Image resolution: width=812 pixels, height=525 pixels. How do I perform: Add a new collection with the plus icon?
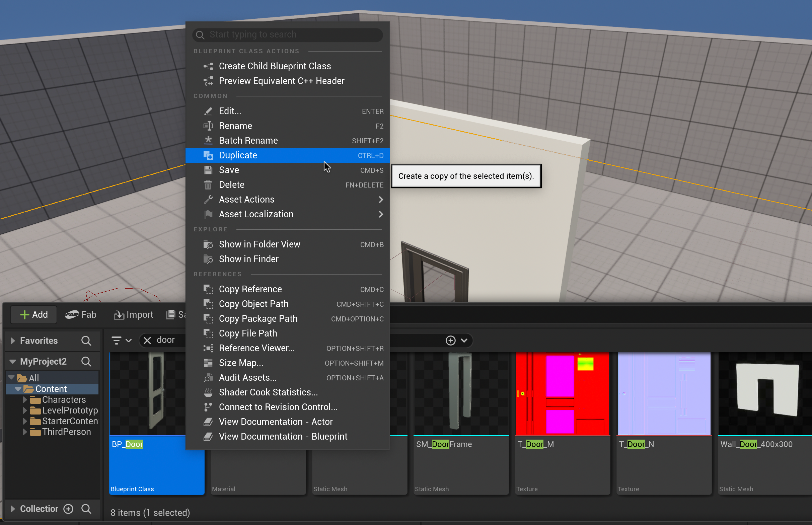(69, 509)
